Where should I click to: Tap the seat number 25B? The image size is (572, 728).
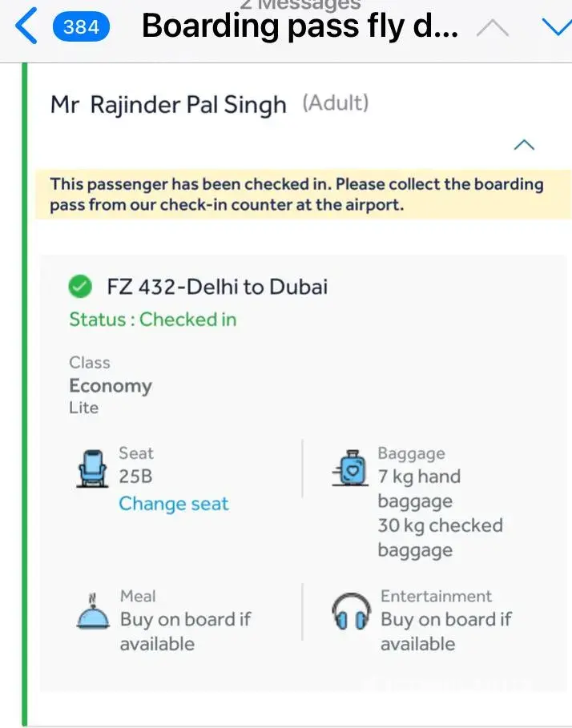[x=135, y=477]
